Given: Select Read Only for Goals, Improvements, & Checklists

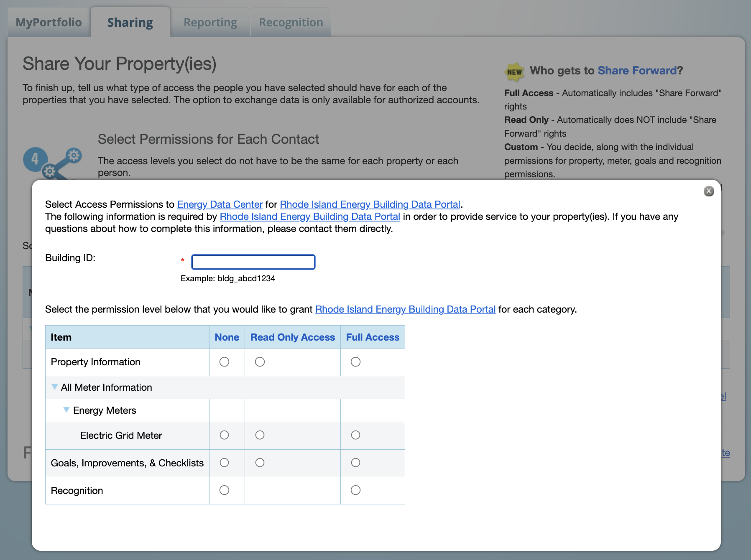Looking at the screenshot, I should (x=260, y=463).
